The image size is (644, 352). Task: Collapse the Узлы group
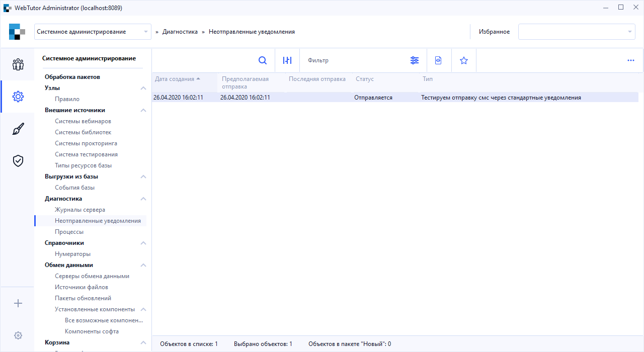click(143, 88)
